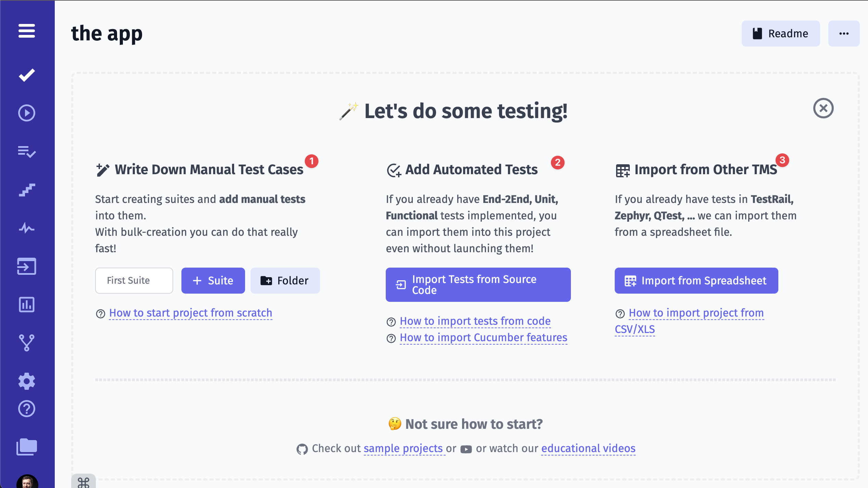The height and width of the screenshot is (488, 868).
Task: Follow the How to import Cucumber features link
Action: [x=483, y=338]
